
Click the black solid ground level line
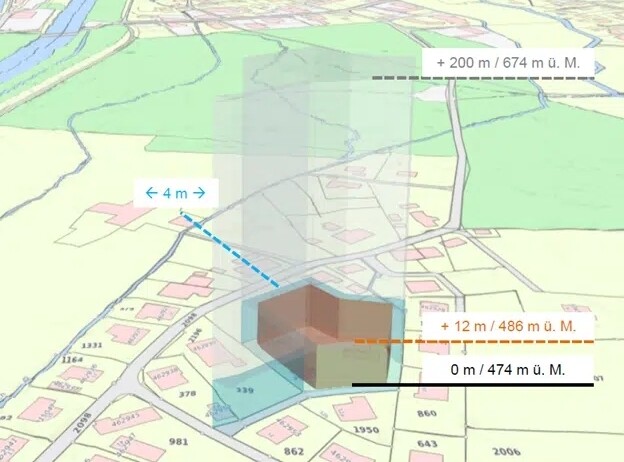click(x=470, y=385)
